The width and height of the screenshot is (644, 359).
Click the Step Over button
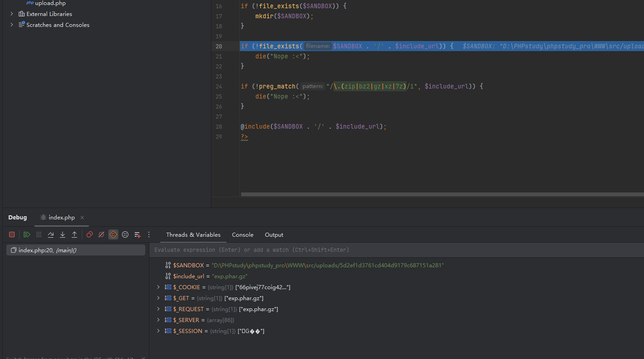coord(51,234)
